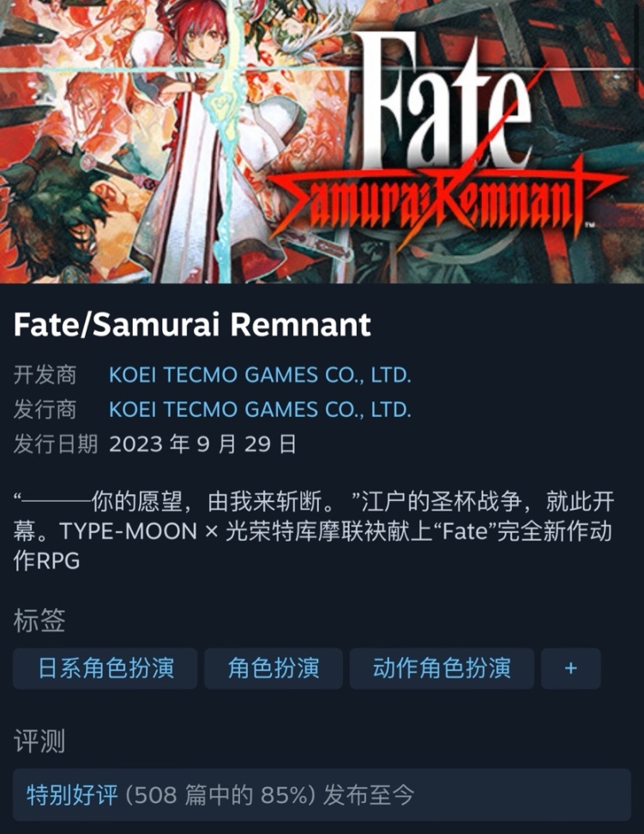Select the 角色扮演 tag
Image resolution: width=644 pixels, height=834 pixels.
click(x=274, y=668)
